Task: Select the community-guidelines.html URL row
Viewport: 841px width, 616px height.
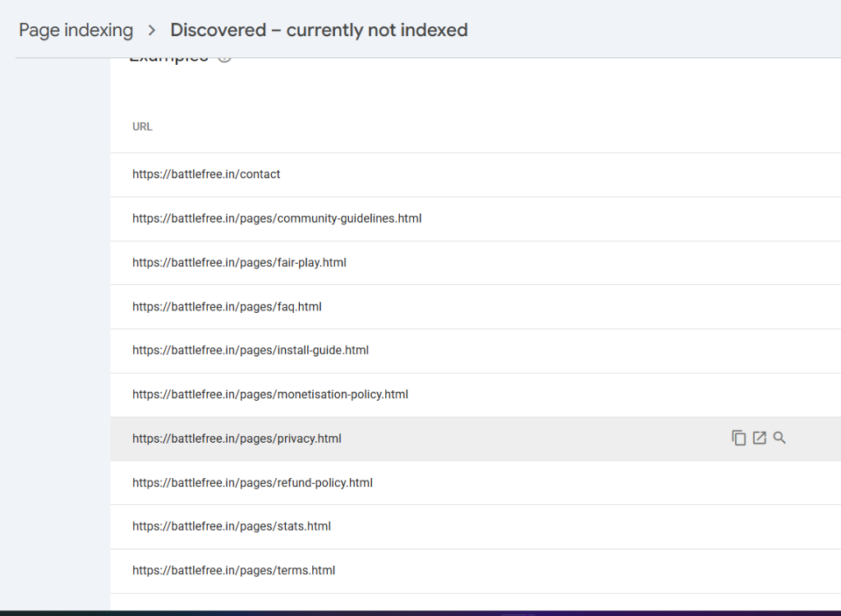Action: [476, 219]
